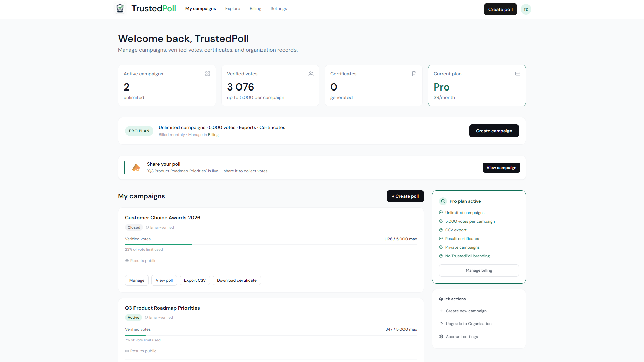Screen dimensions: 644x362
Task: Click the '3 076' verified votes value
Action: tap(240, 87)
